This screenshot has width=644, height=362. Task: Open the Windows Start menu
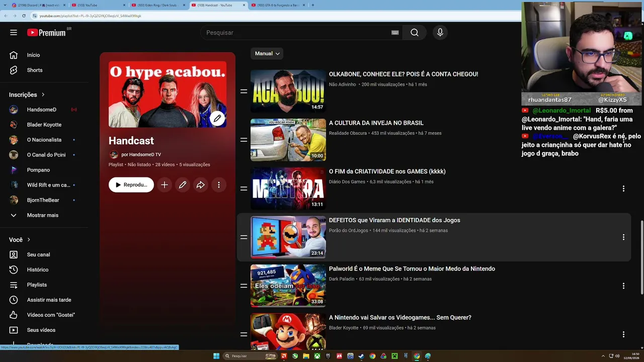coord(216,356)
